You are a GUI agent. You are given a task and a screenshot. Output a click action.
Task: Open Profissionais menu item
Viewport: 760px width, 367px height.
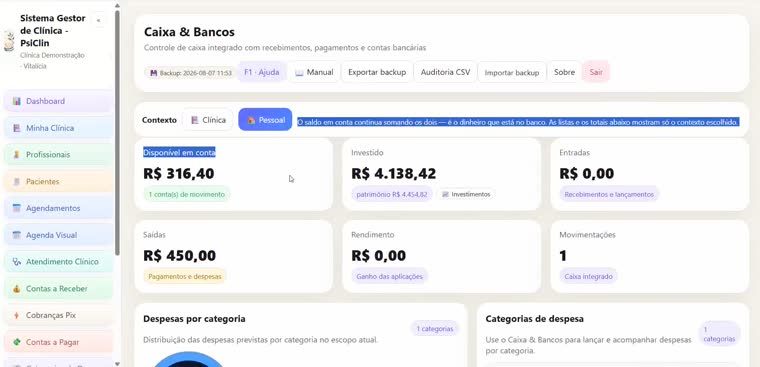59,155
